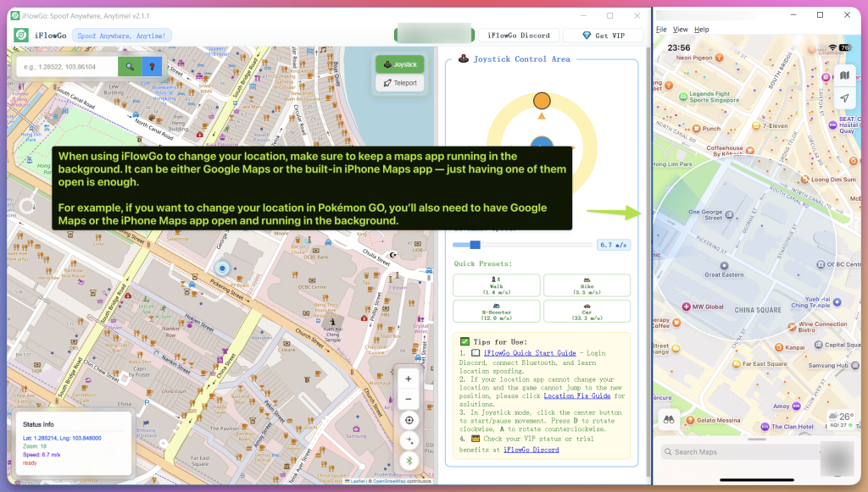Click the Zoom: 18 status line
Image resolution: width=868 pixels, height=492 pixels.
click(34, 446)
